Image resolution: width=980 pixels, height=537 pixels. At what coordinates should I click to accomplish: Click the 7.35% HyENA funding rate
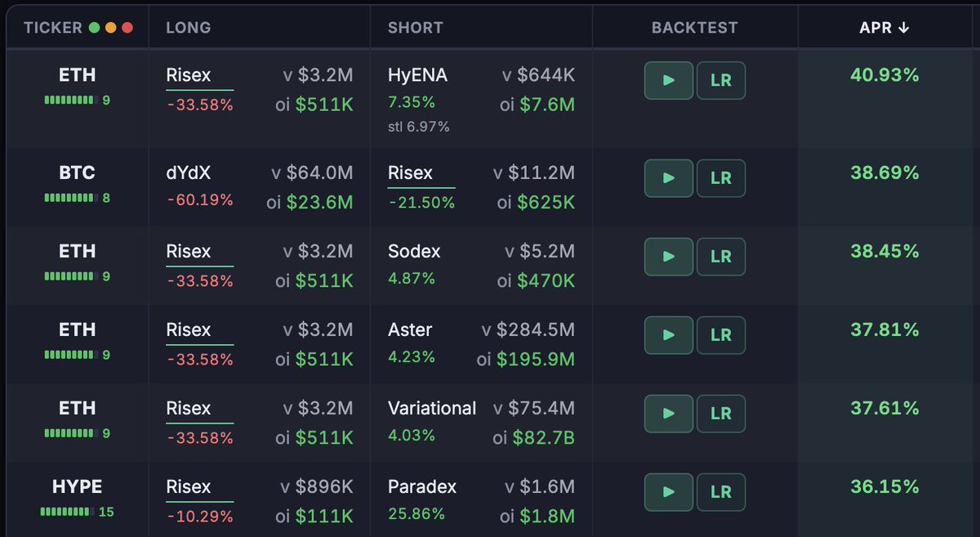tap(412, 103)
